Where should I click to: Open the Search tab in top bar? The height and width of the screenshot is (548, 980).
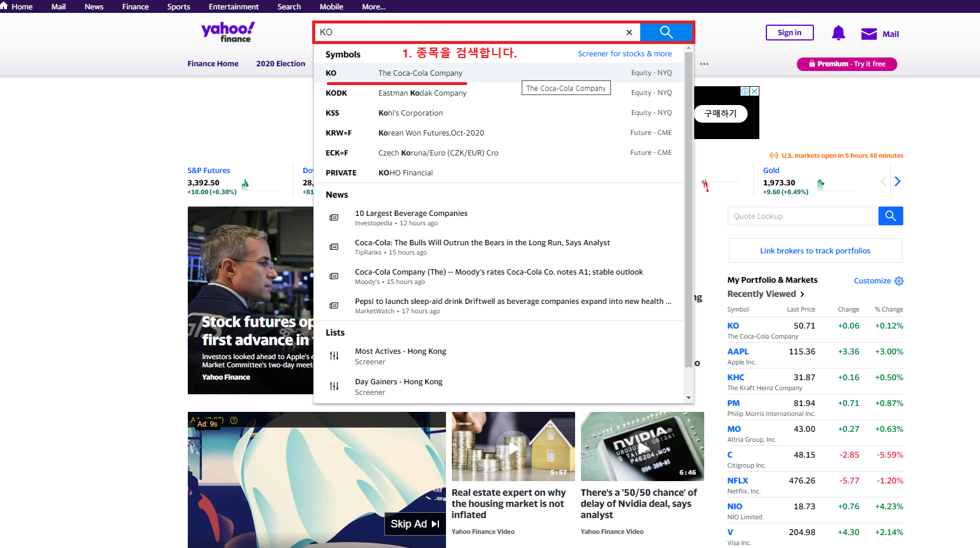pyautogui.click(x=289, y=6)
